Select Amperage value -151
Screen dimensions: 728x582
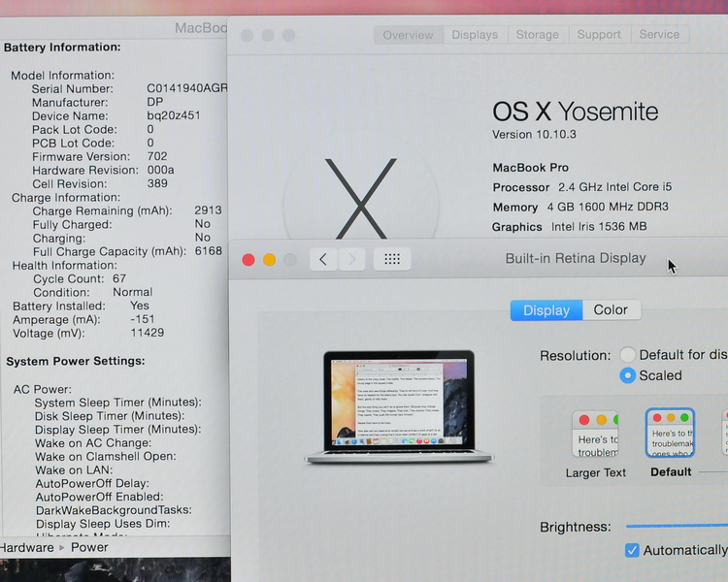click(x=142, y=319)
